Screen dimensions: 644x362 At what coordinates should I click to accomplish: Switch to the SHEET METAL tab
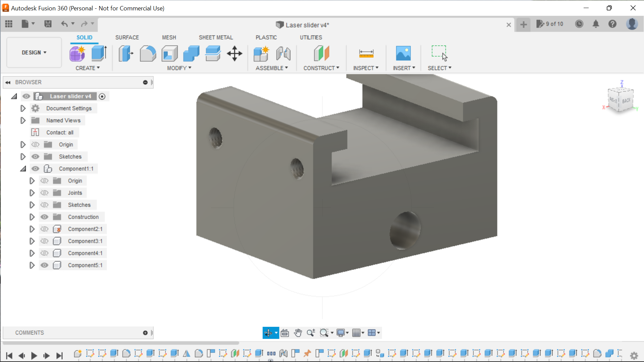[216, 38]
